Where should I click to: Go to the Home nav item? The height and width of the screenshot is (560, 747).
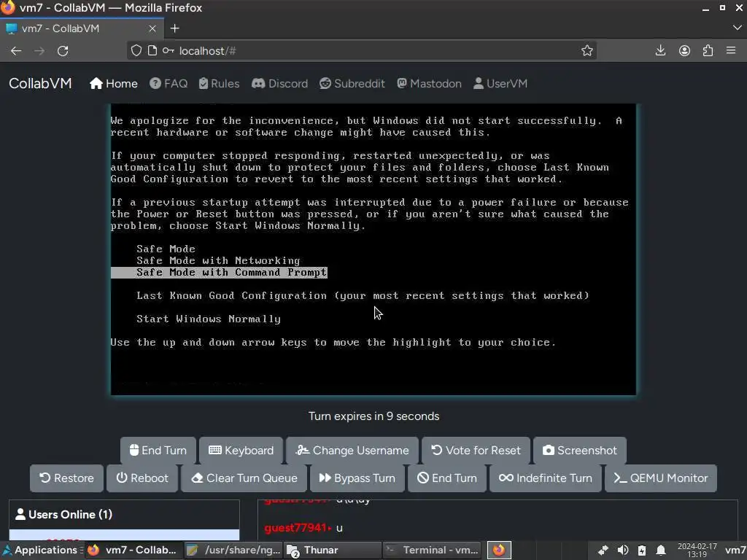click(113, 84)
